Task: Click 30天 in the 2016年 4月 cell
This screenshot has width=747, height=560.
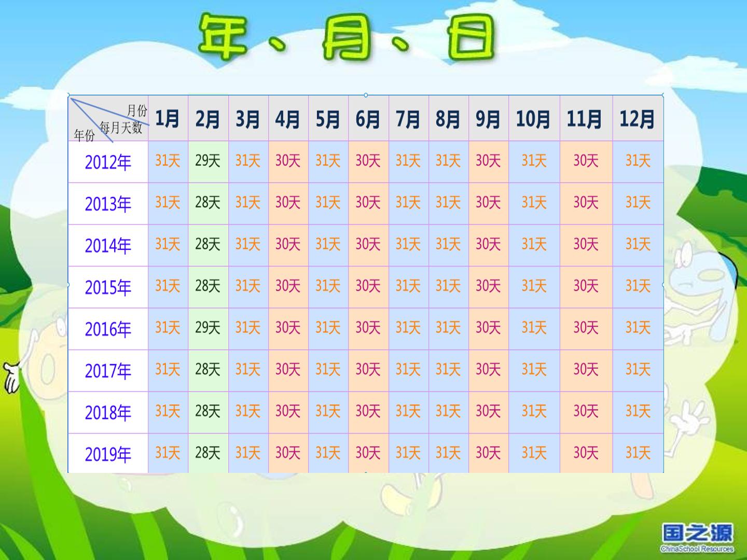Action: pos(288,328)
